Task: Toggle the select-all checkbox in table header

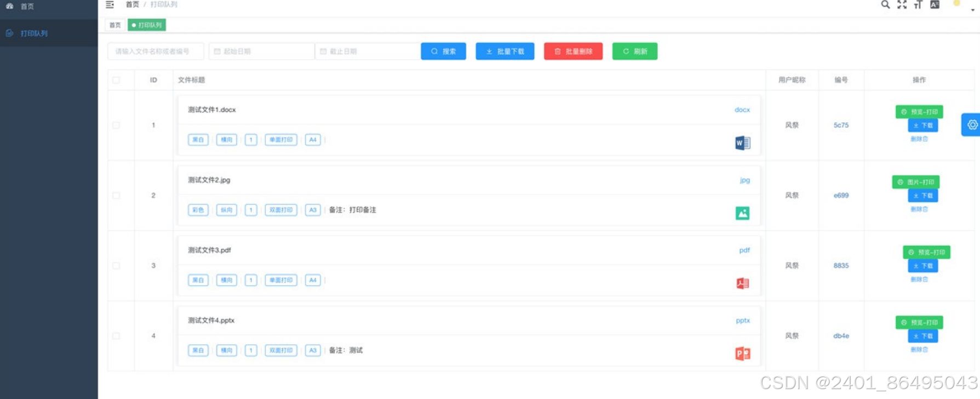Action: [x=116, y=80]
